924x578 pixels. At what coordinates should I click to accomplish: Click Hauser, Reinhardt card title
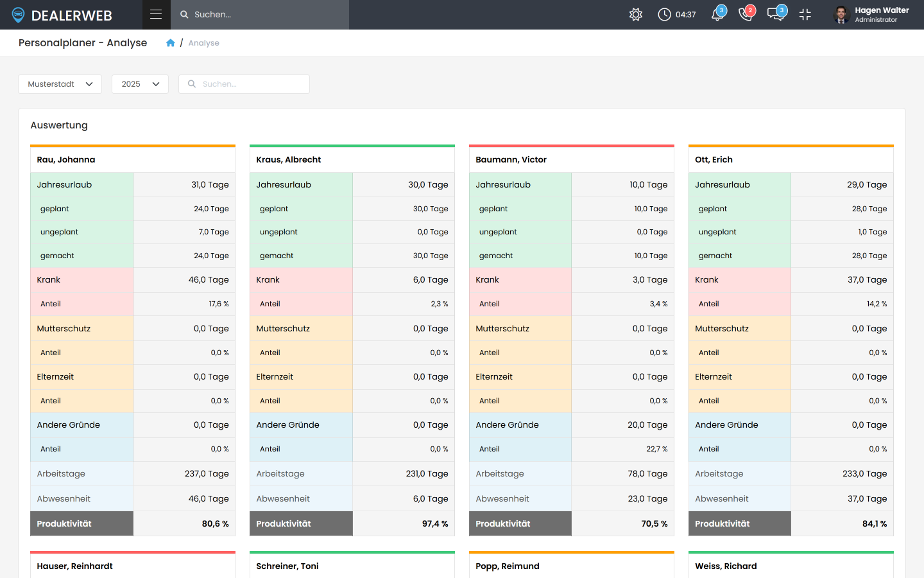pyautogui.click(x=74, y=566)
